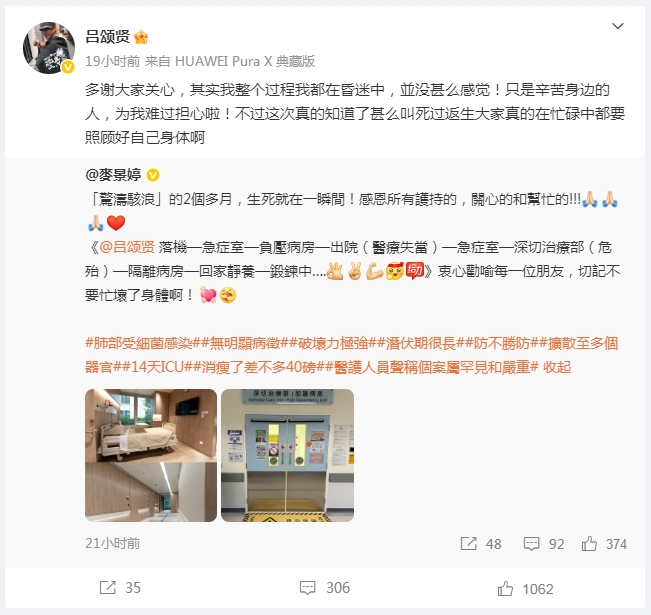Click the repost icon showing 48
651x615 pixels.
pos(469,543)
